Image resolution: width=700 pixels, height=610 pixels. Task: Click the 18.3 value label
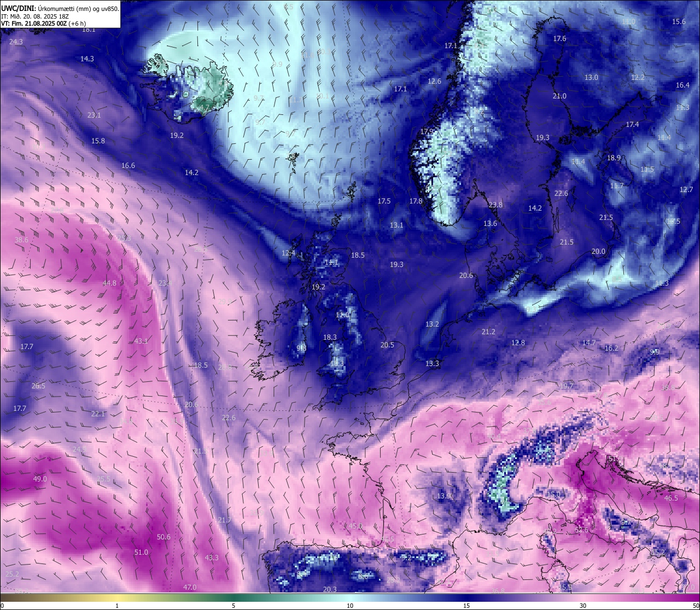pos(330,337)
